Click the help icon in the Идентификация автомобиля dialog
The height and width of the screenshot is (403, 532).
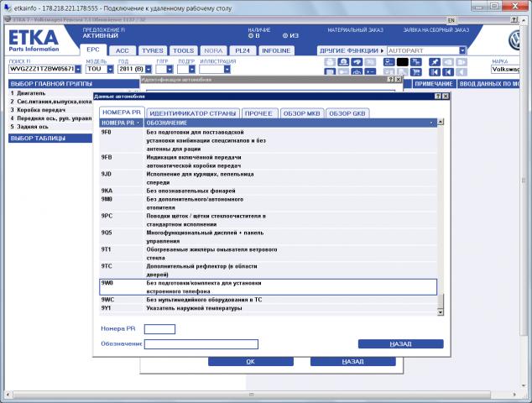[390, 80]
